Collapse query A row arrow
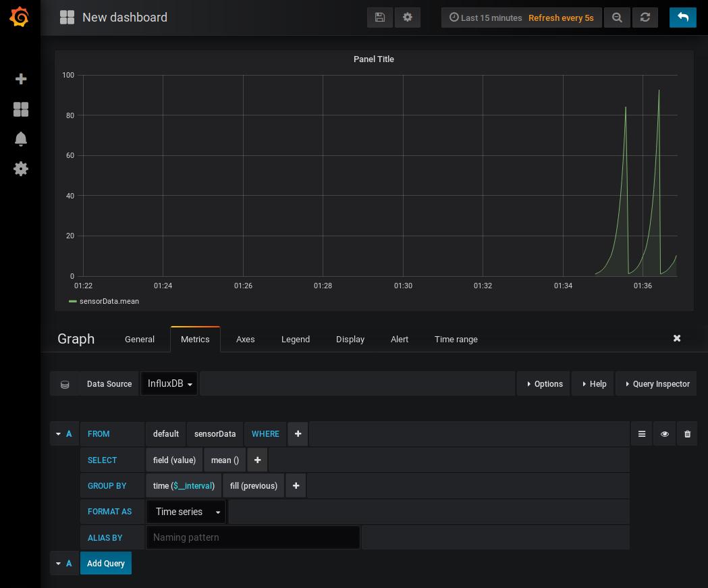The width and height of the screenshot is (708, 588). (x=59, y=434)
